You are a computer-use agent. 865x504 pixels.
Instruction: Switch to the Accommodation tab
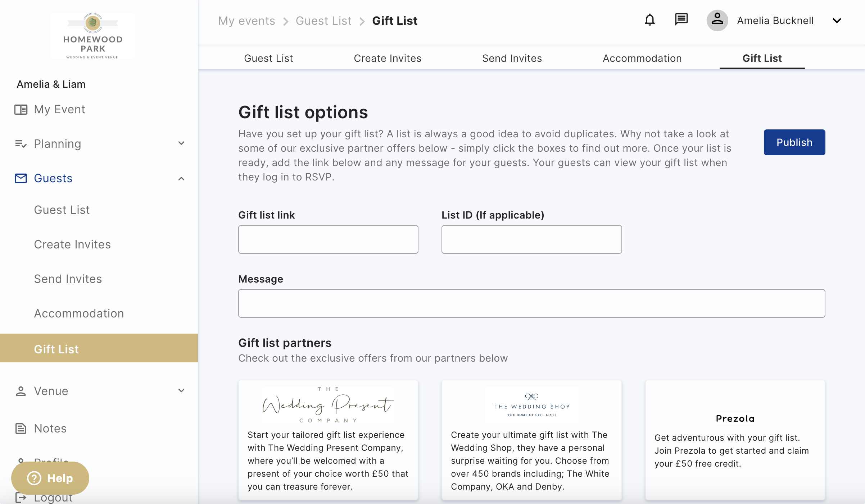point(642,58)
